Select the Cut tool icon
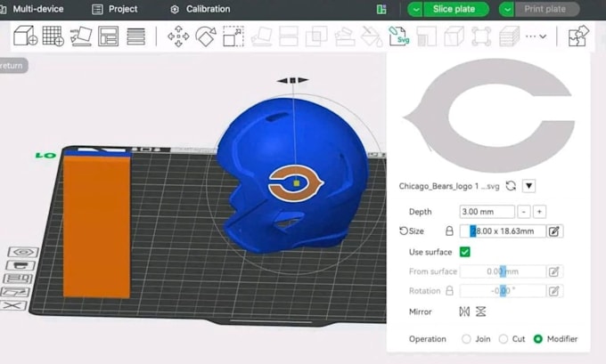 pyautogui.click(x=289, y=36)
